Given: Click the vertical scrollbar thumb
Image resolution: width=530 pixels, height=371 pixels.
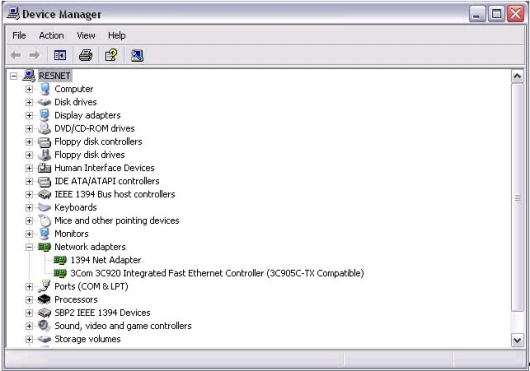Looking at the screenshot, I should click(x=517, y=198).
